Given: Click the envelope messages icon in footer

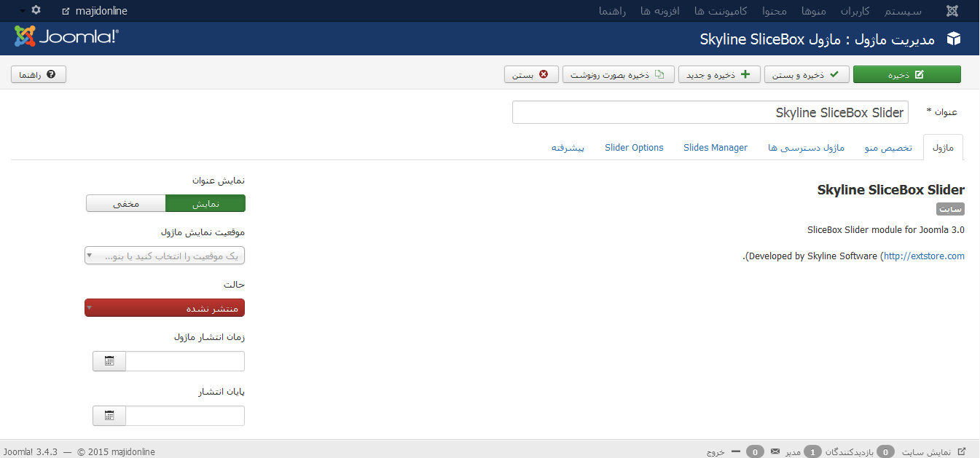Looking at the screenshot, I should pyautogui.click(x=775, y=451).
